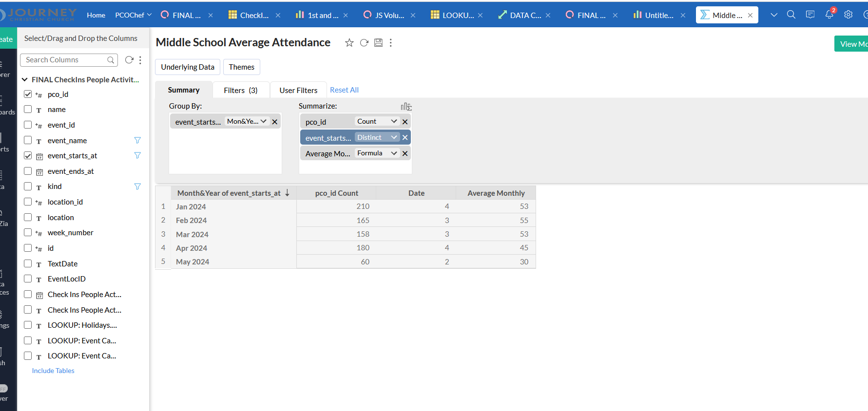The image size is (868, 411).
Task: Close the JS Volu... tab
Action: (413, 16)
